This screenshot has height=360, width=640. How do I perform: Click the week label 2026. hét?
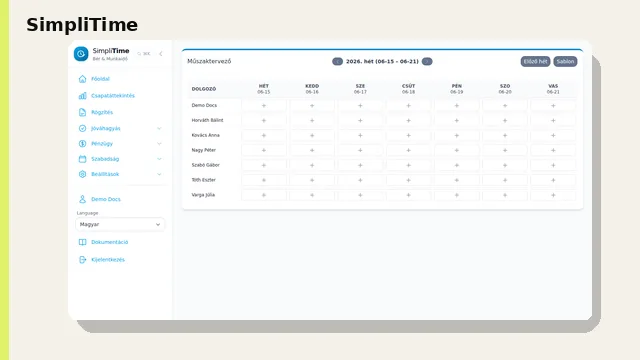tap(382, 61)
